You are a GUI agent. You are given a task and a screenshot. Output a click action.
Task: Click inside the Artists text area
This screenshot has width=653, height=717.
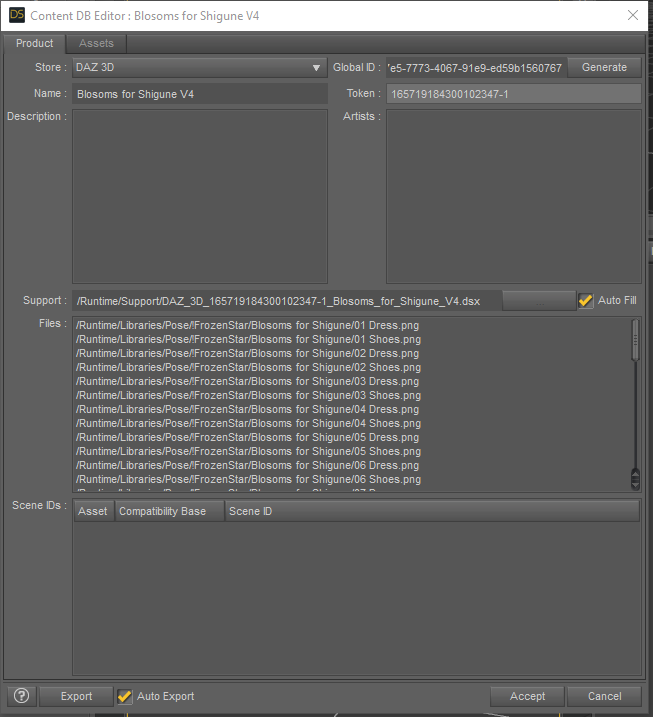[514, 196]
